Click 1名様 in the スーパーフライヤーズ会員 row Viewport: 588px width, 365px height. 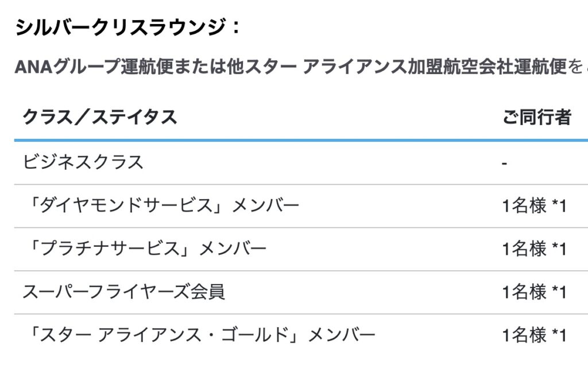pos(524,292)
